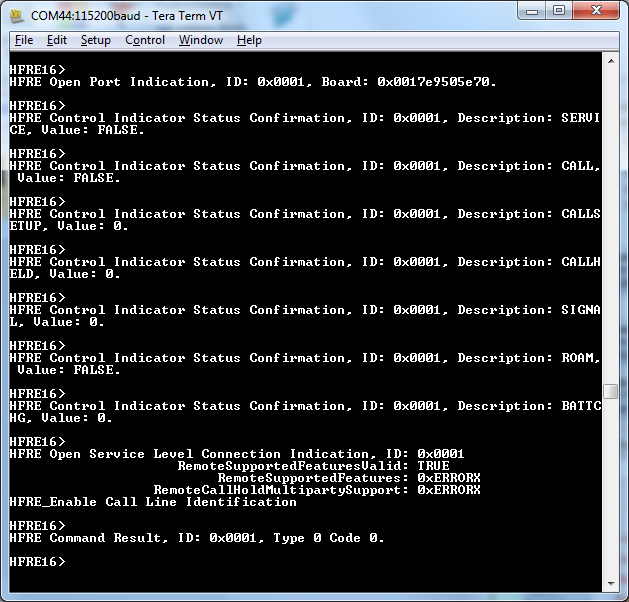Click the vertical scrollbar thumb

click(611, 391)
